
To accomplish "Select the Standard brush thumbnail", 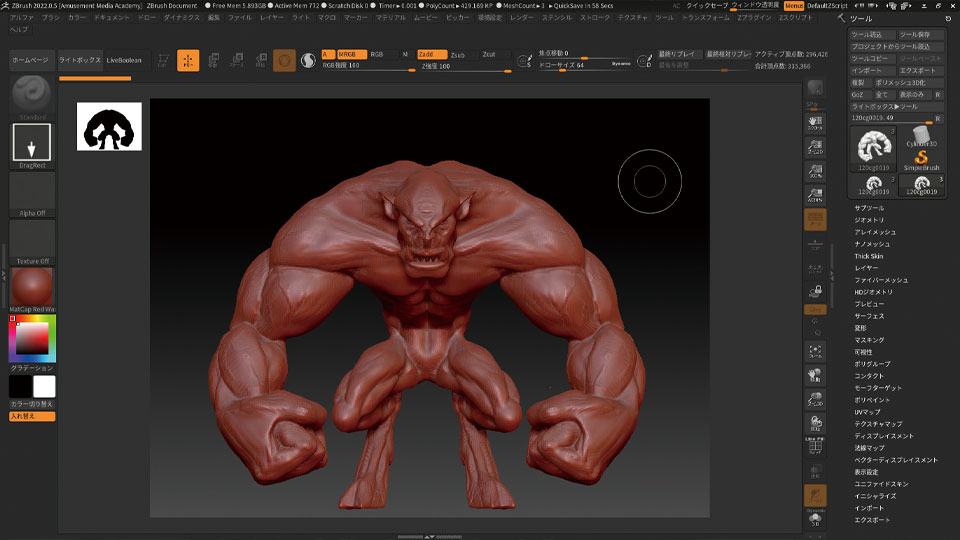I will point(32,96).
